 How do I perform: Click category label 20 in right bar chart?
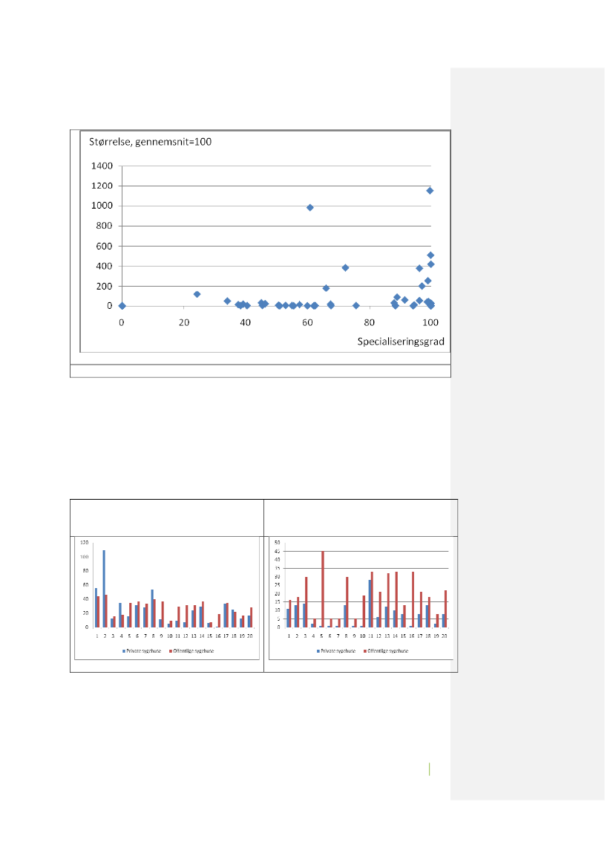point(445,636)
